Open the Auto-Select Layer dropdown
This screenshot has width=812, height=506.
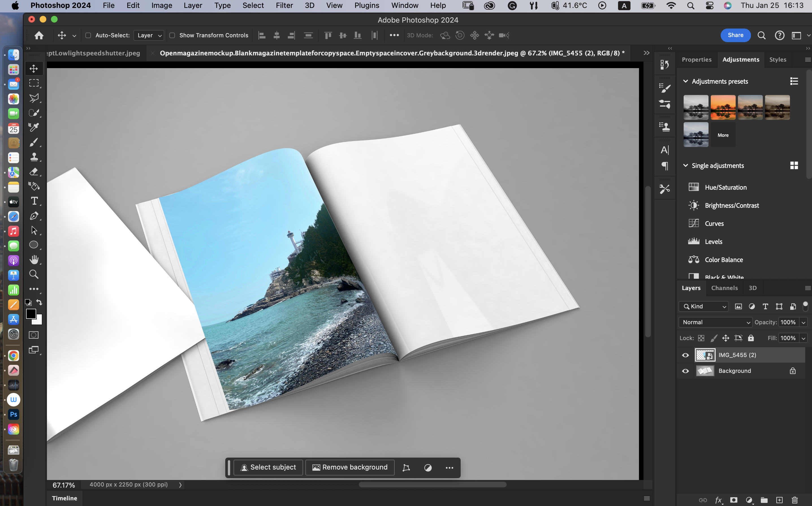149,35
